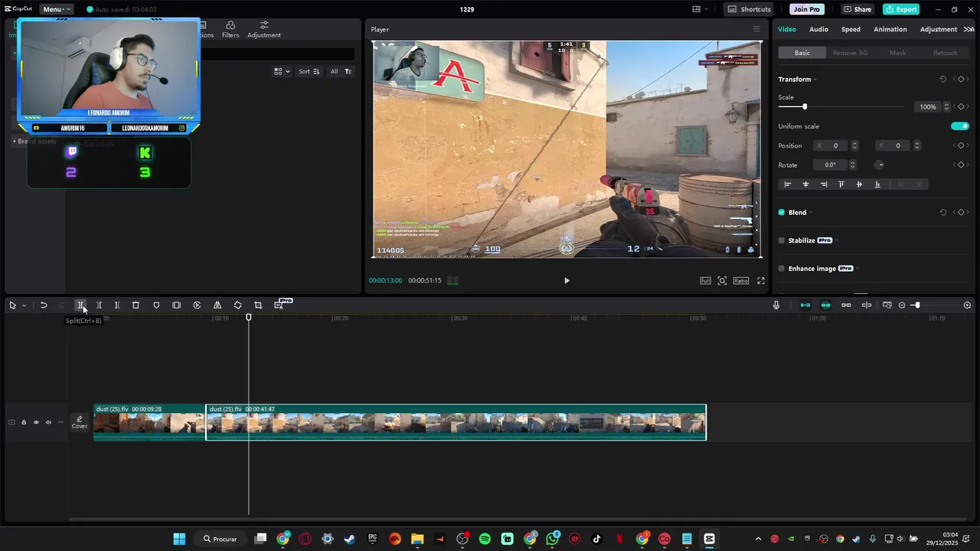Click the Rotate angle field
Viewport: 980px width, 551px height.
click(x=831, y=165)
